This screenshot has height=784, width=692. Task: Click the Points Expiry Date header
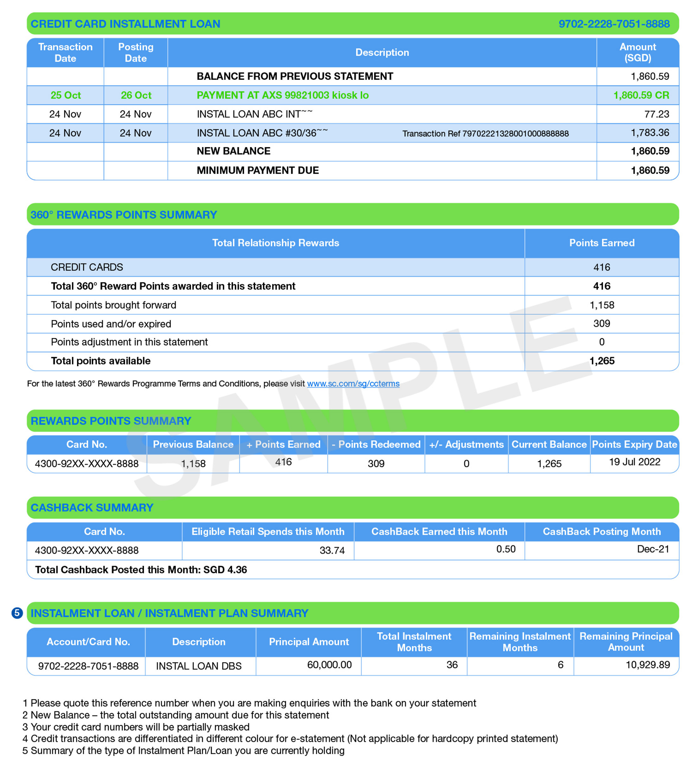click(634, 444)
